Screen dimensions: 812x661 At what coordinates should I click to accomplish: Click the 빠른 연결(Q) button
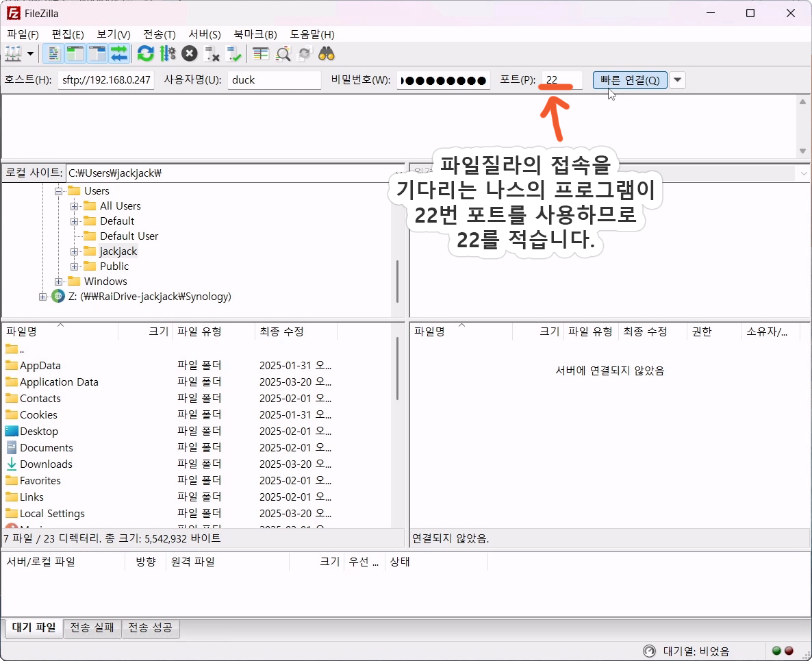[630, 79]
